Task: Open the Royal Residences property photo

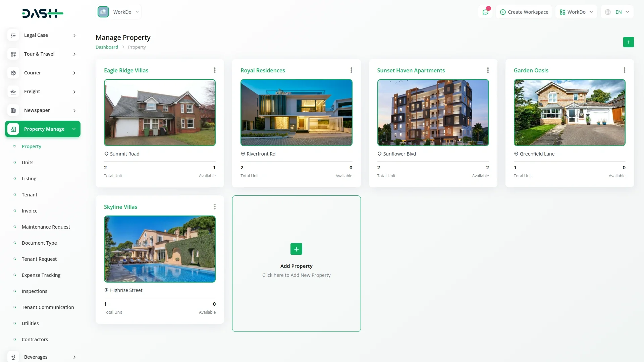Action: [x=296, y=113]
